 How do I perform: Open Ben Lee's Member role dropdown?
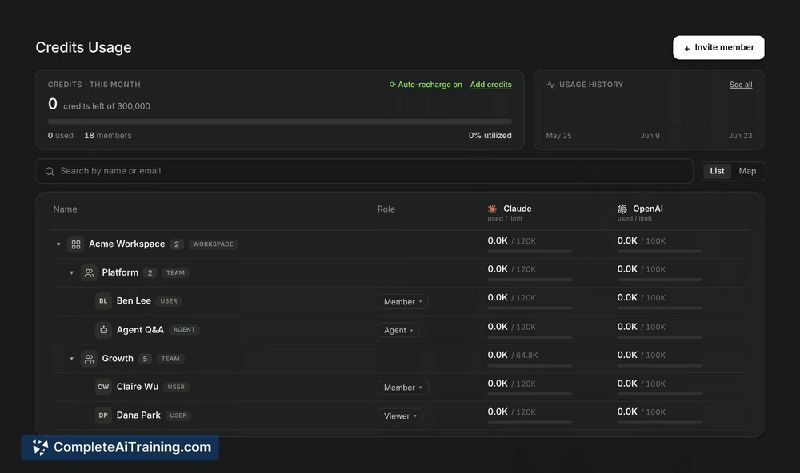click(x=403, y=302)
